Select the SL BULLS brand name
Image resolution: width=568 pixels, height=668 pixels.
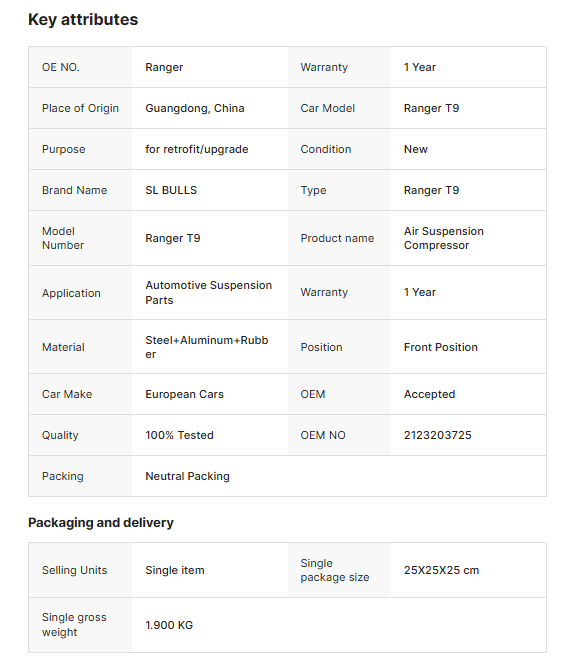pos(171,190)
